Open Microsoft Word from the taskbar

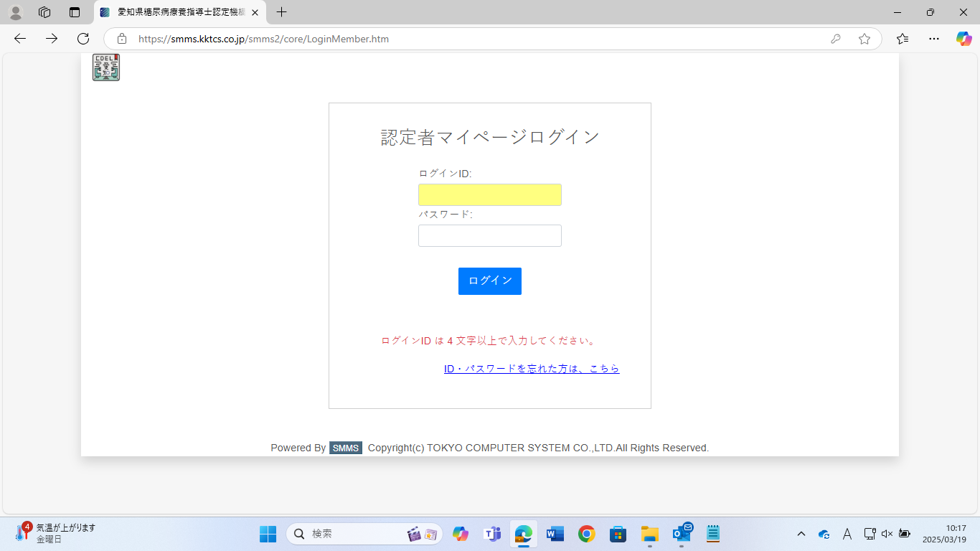click(555, 534)
